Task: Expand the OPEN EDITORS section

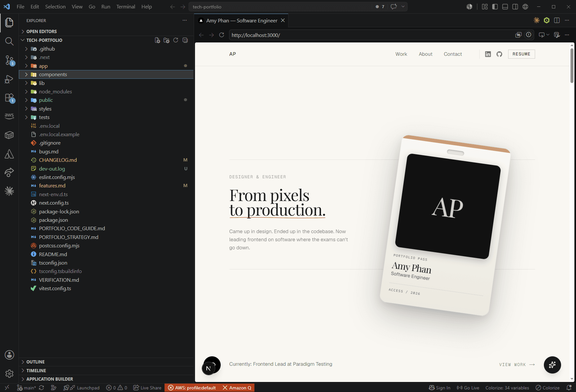Action: [x=106, y=31]
